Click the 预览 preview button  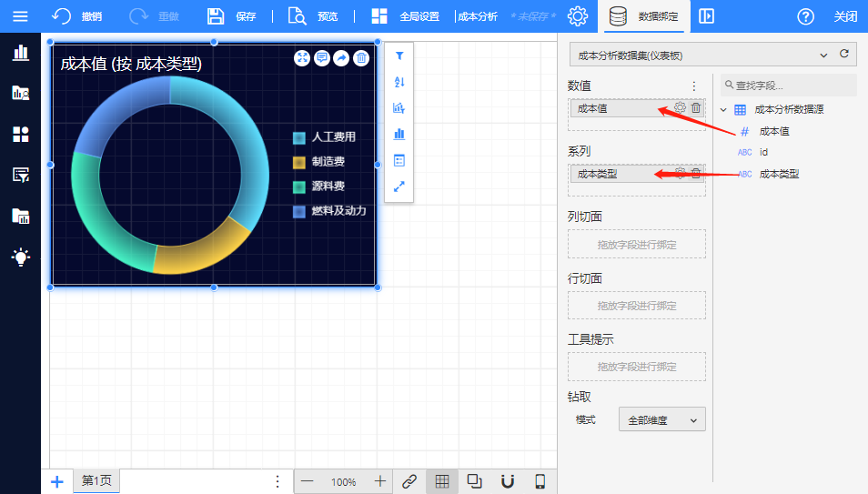click(x=313, y=16)
